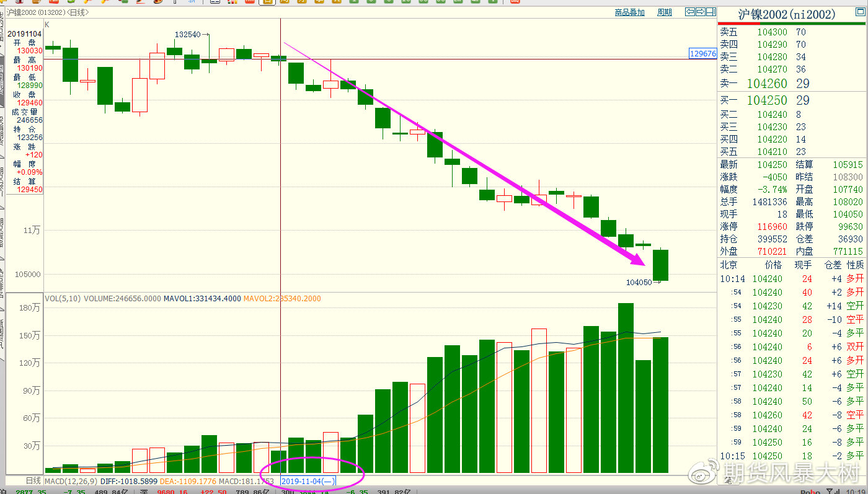The image size is (868, 494).
Task: Open the 周期 period selector
Action: coord(664,12)
